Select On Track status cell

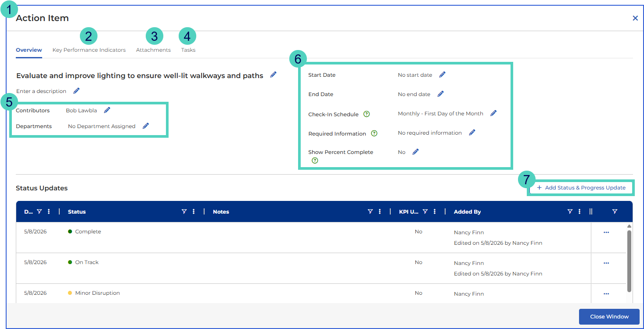click(x=83, y=262)
